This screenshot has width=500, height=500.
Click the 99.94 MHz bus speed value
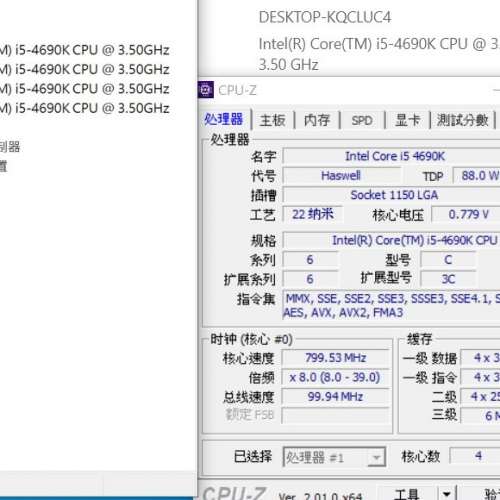[x=336, y=397]
